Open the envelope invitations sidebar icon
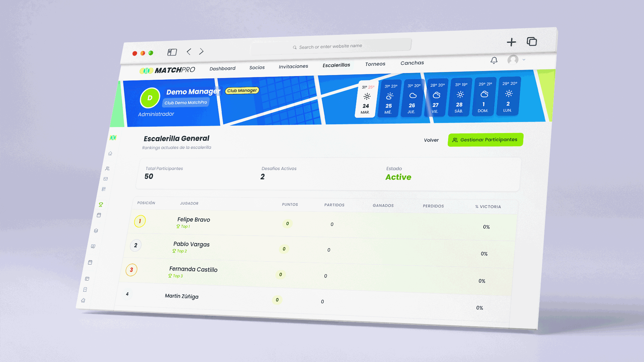644x362 pixels. pos(106,179)
